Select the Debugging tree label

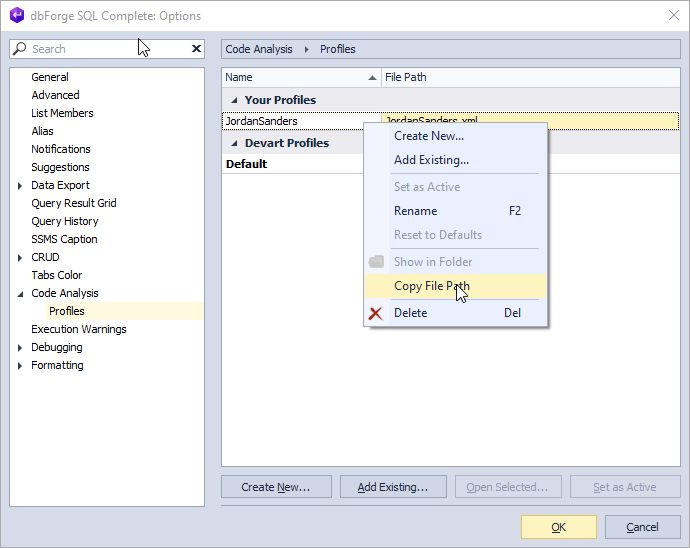click(57, 347)
